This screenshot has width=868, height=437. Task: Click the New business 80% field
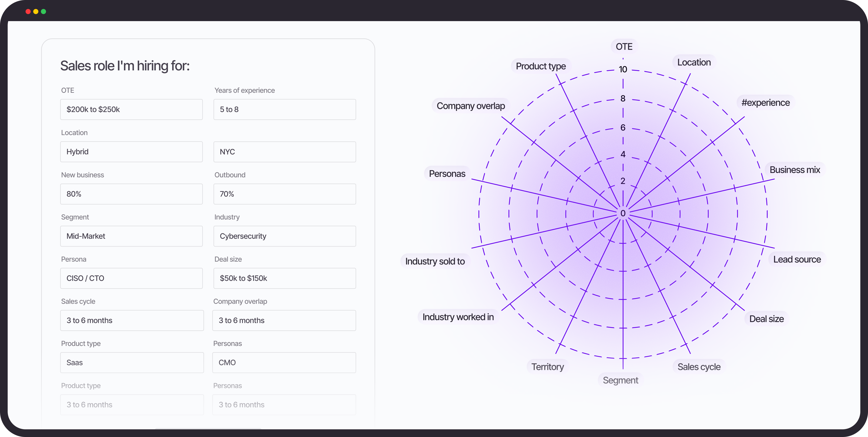coord(131,194)
